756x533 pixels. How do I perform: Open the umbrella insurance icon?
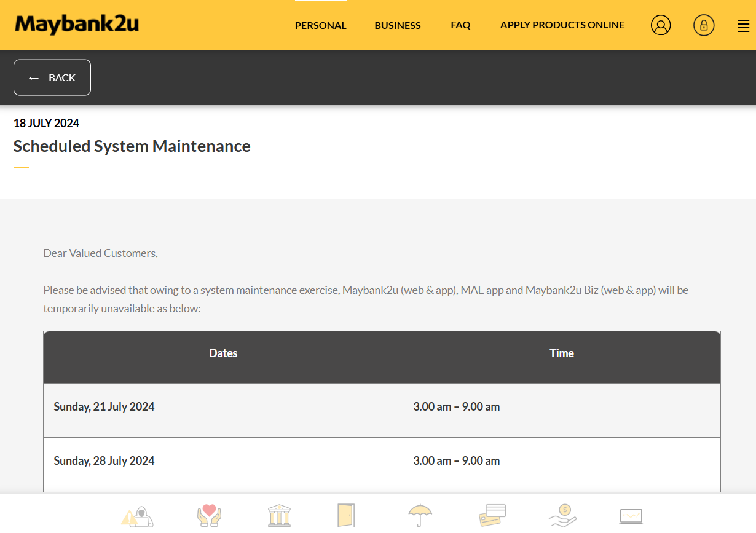pos(420,515)
